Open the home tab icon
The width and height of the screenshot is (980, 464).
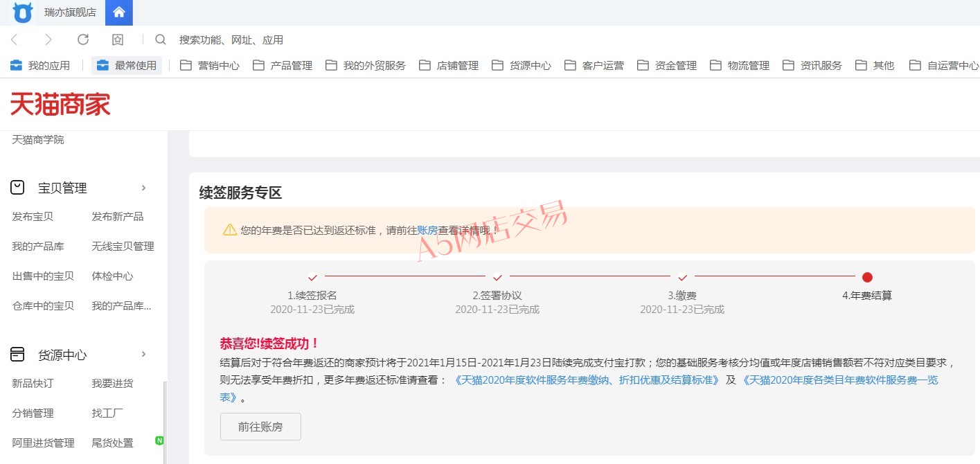[x=119, y=12]
